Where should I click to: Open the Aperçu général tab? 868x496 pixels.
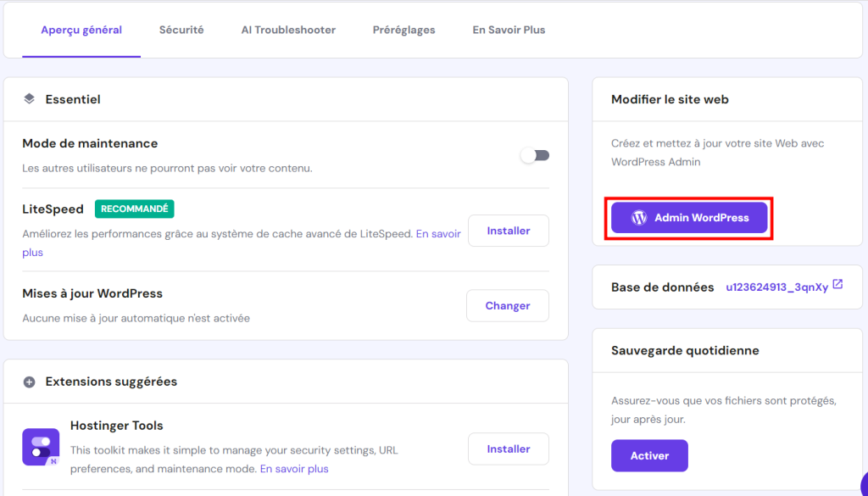81,30
